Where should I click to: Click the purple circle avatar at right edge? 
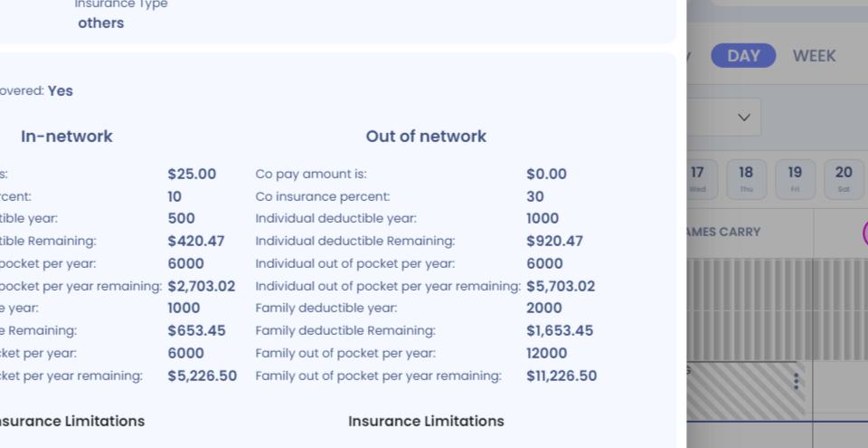865,233
